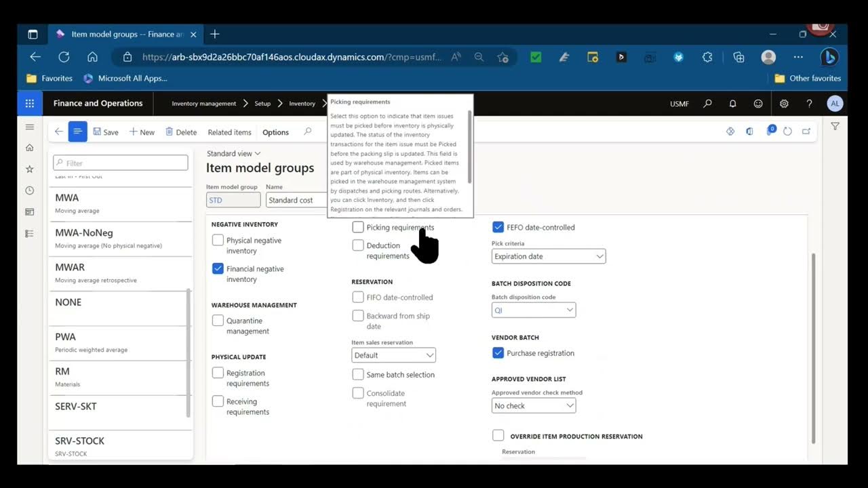Viewport: 868px width, 488px height.
Task: Open the Help question mark
Action: [809, 104]
